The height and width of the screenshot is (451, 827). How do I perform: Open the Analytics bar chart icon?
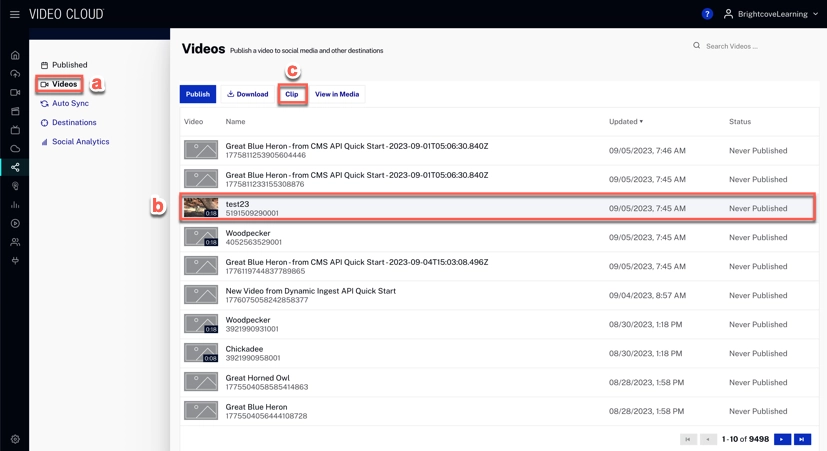(15, 205)
